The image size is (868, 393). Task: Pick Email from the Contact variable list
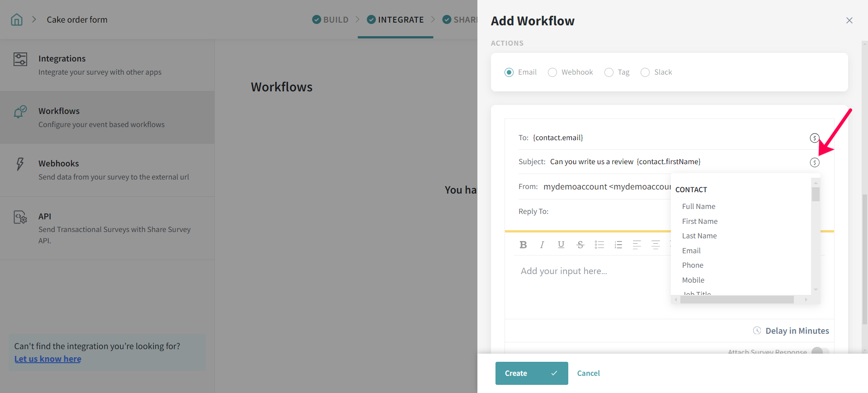pyautogui.click(x=691, y=251)
